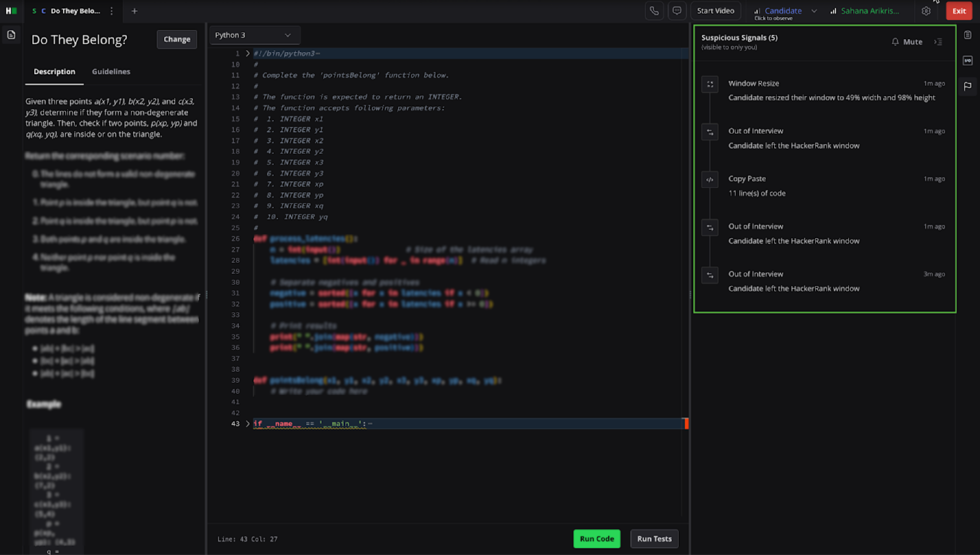
Task: Open the flag signals icon on right sidebar
Action: tap(967, 87)
